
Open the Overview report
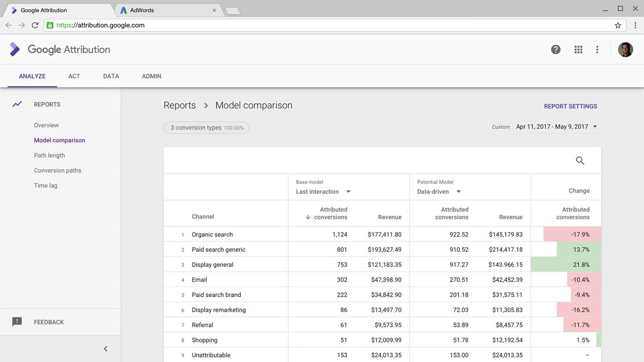pos(46,125)
